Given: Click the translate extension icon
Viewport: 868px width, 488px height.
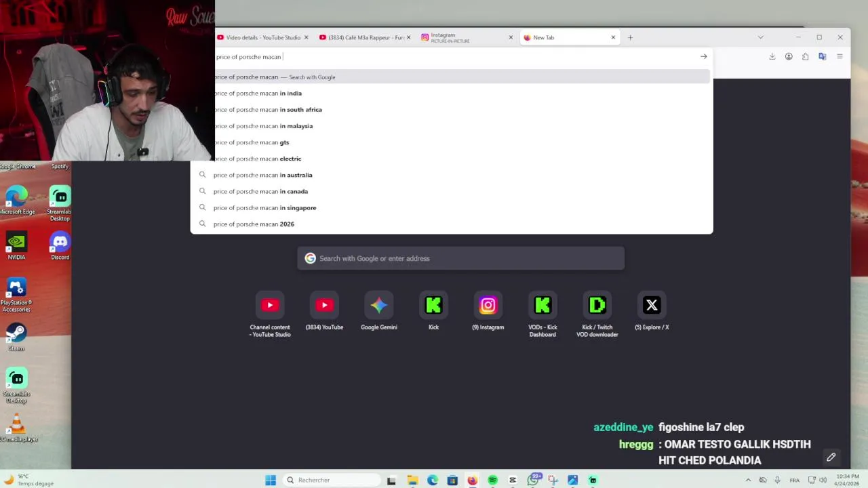Looking at the screenshot, I should [822, 57].
